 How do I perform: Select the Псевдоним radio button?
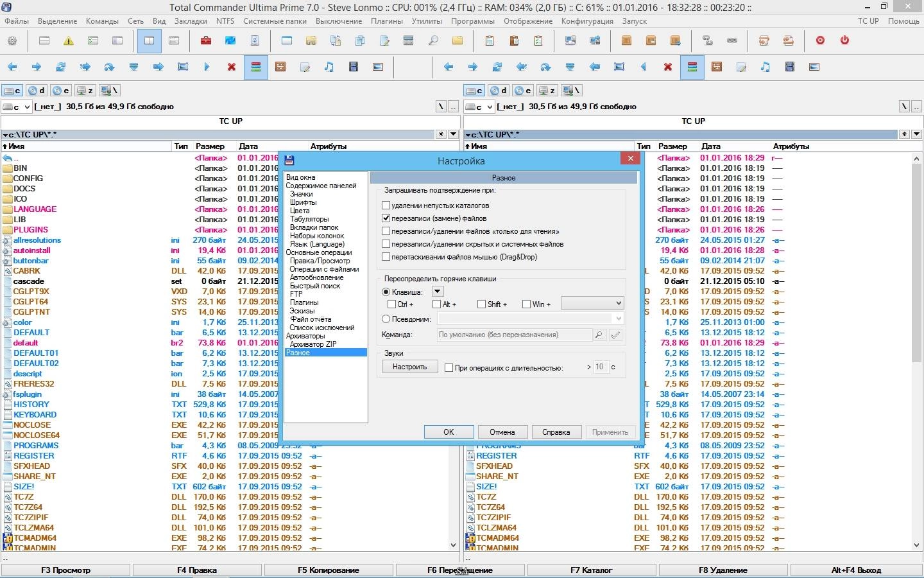point(386,319)
